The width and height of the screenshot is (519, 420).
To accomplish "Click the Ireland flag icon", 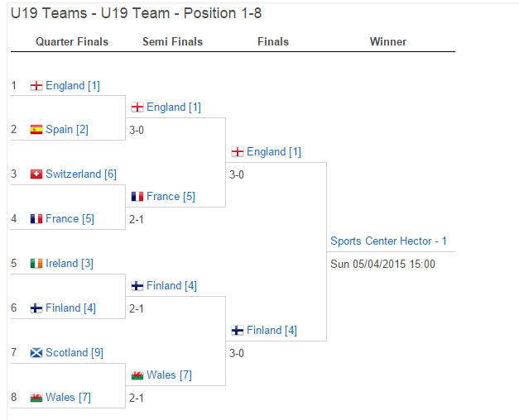I will [x=36, y=263].
